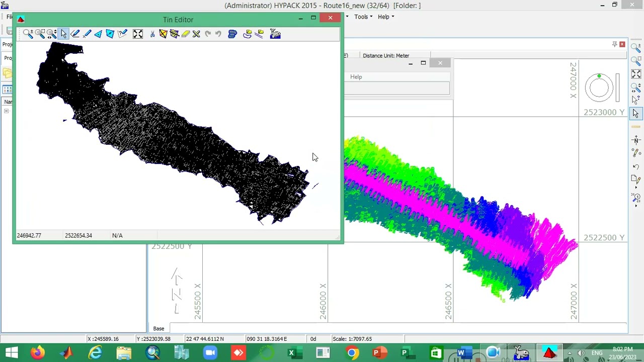Click Zoom In/Out in HYPACK right toolbar
644x362 pixels.
636,48
